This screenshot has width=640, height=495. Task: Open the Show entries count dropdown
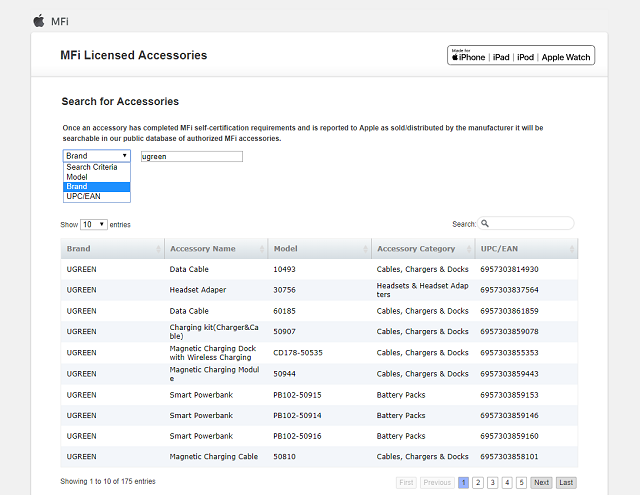pos(94,225)
